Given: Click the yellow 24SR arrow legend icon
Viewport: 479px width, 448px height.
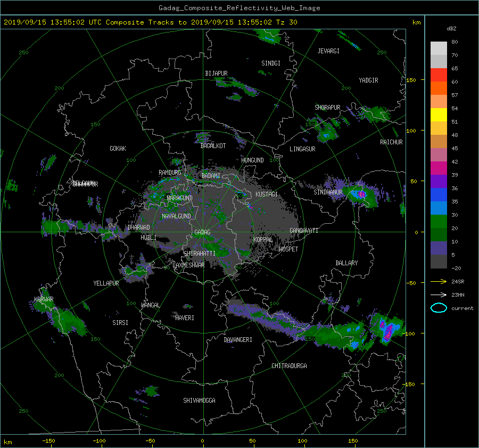Looking at the screenshot, I should point(439,282).
